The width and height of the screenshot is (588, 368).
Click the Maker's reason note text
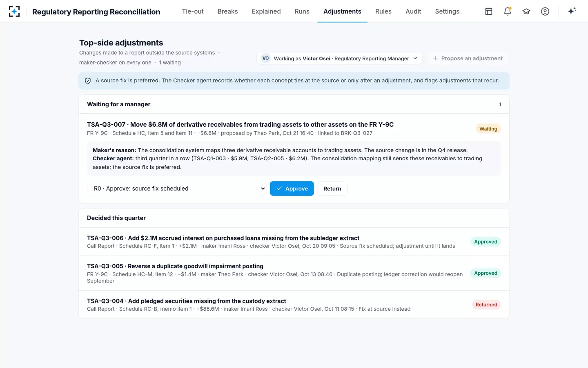point(280,150)
